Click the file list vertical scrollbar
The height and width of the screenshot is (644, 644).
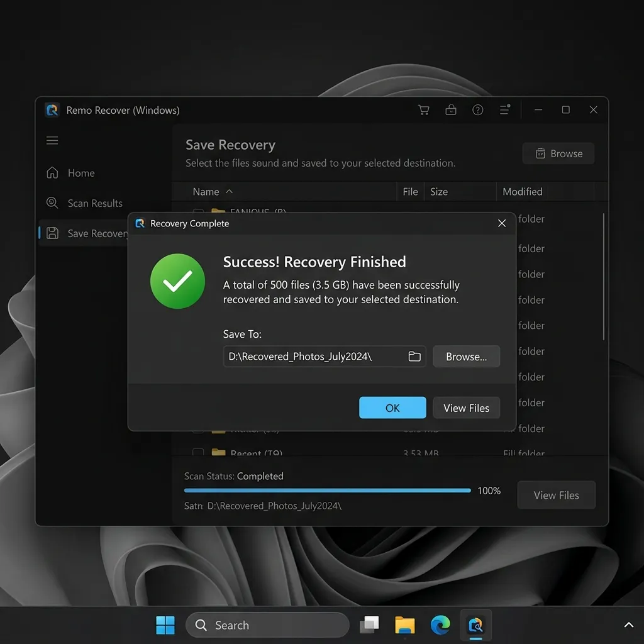tap(603, 277)
